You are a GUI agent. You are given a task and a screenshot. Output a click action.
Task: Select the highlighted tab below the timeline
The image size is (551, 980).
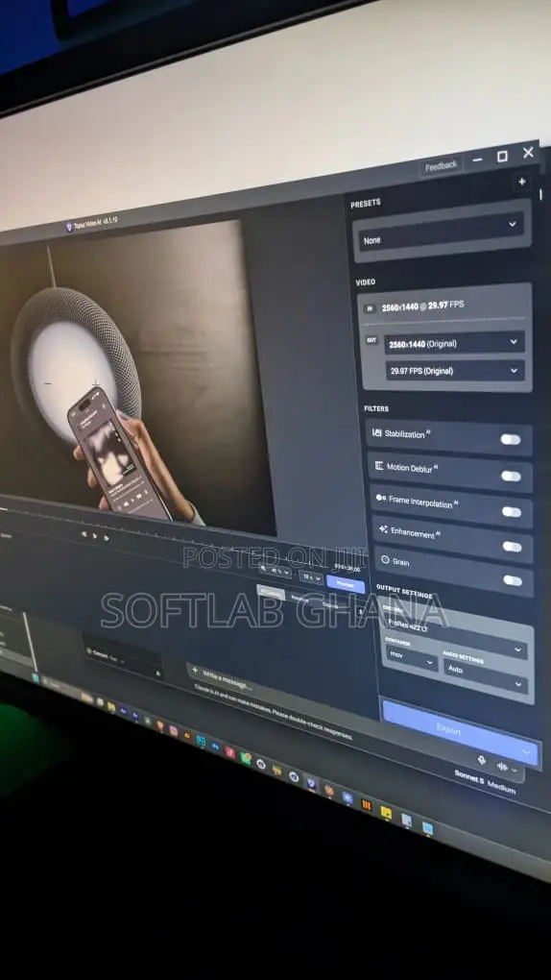tap(271, 593)
